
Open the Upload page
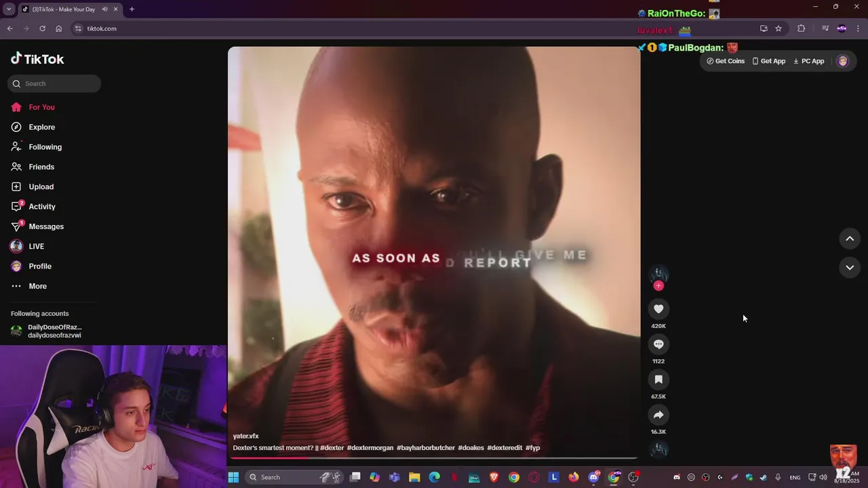click(32, 186)
